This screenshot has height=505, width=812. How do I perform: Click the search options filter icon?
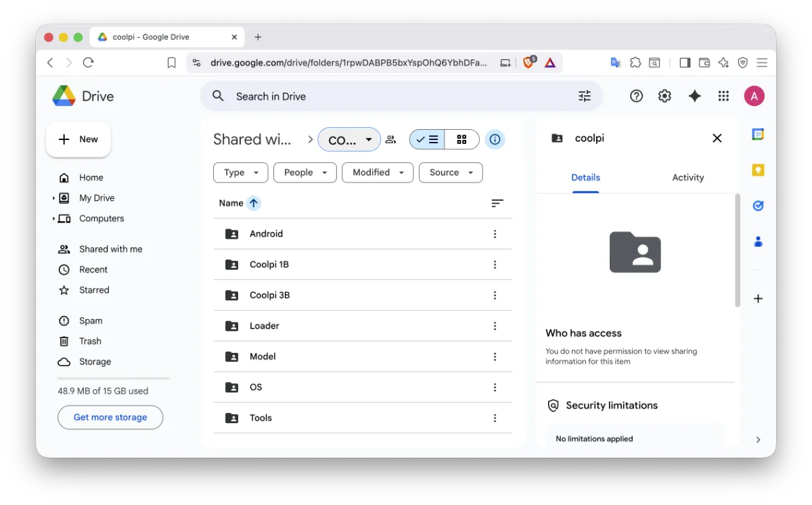[585, 97]
